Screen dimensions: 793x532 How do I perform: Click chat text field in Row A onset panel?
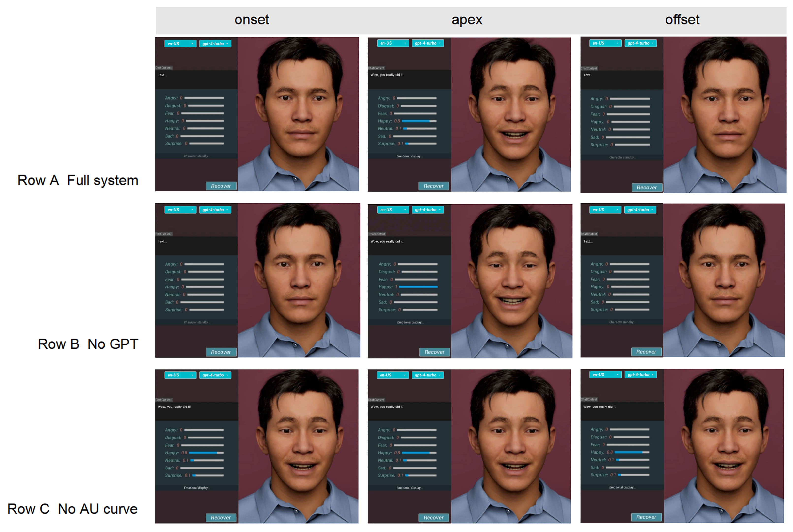(x=196, y=80)
